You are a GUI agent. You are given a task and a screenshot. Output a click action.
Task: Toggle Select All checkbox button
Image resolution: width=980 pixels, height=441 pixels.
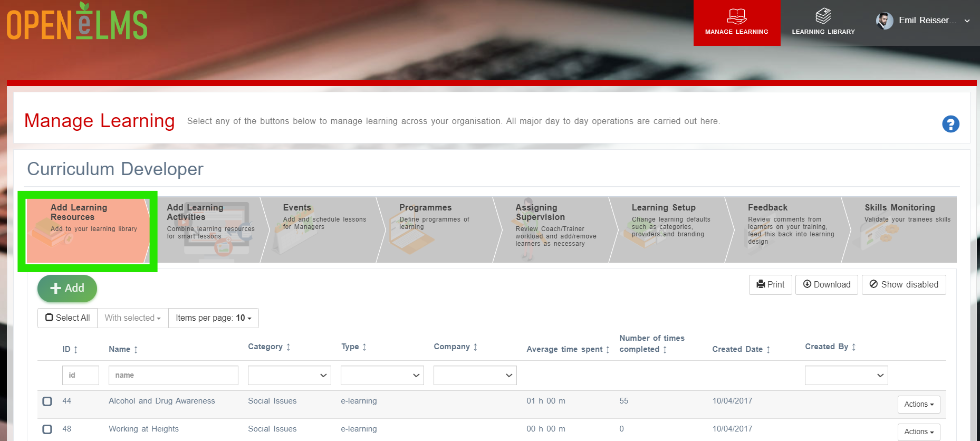68,318
